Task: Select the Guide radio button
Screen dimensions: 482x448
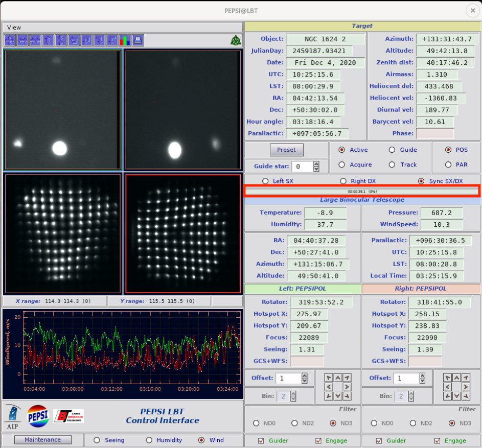Action: click(x=392, y=150)
